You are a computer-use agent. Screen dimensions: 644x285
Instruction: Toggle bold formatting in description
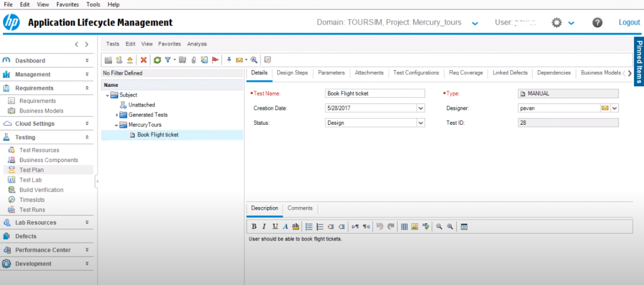254,227
